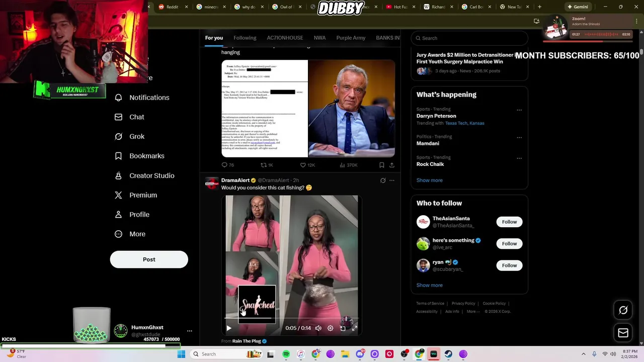Open Darryn Peterson trend options menu
The width and height of the screenshot is (644, 362).
(519, 110)
